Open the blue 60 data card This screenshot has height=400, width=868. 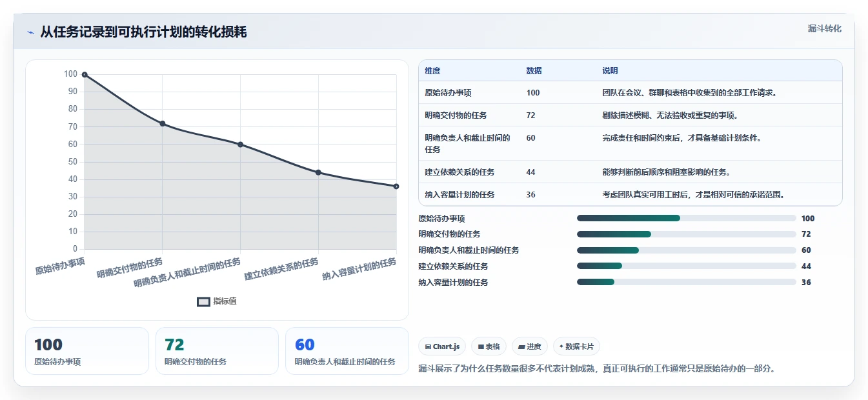tap(347, 351)
